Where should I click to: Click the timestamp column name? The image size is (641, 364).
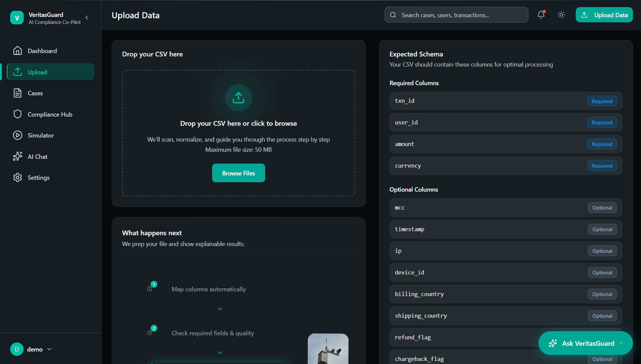pyautogui.click(x=409, y=229)
